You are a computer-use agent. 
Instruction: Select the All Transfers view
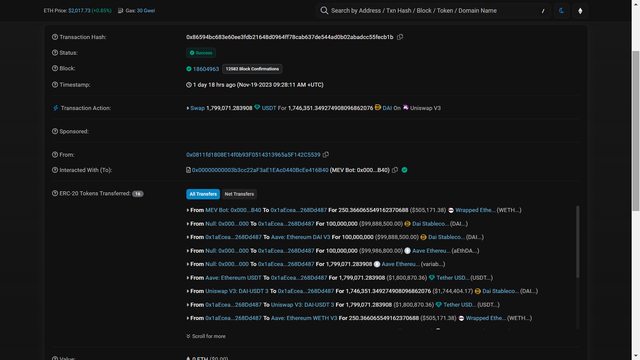coord(203,194)
